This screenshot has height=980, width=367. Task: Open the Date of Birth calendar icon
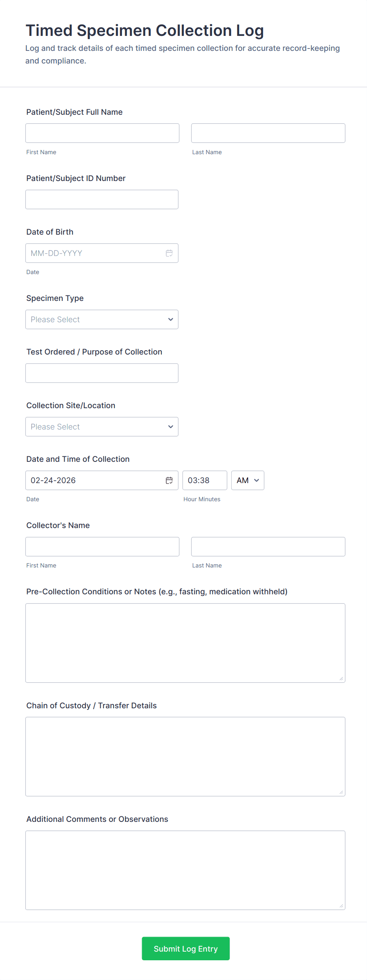click(x=169, y=253)
